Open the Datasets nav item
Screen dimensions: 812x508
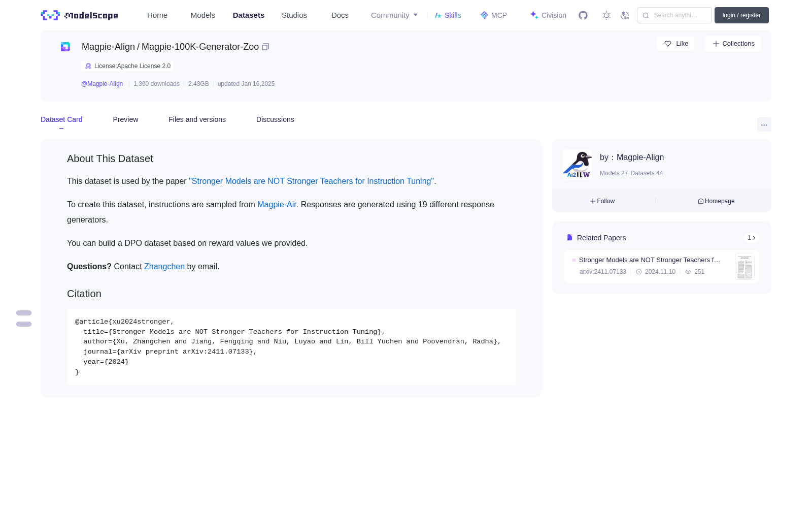pyautogui.click(x=249, y=15)
